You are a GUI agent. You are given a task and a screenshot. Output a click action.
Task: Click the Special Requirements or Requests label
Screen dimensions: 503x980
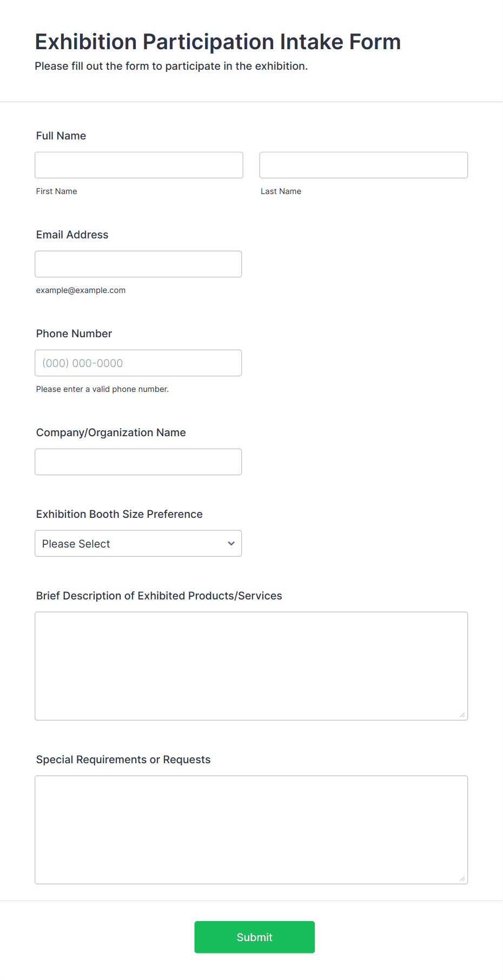tap(123, 759)
